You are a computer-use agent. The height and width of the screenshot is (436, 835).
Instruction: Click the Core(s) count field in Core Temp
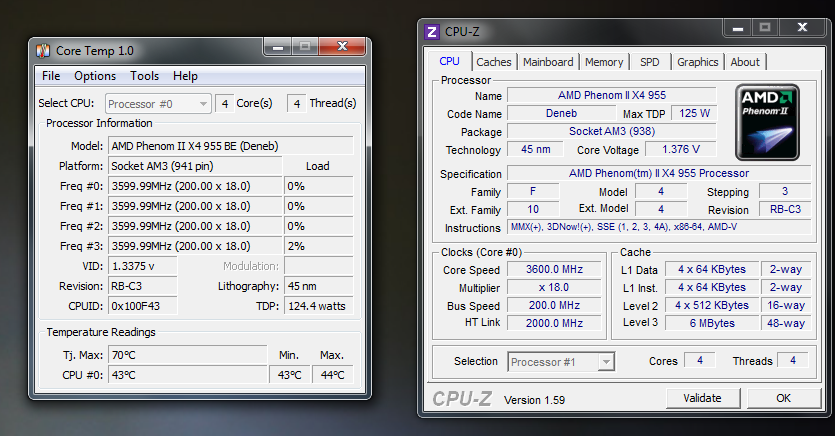pyautogui.click(x=225, y=103)
